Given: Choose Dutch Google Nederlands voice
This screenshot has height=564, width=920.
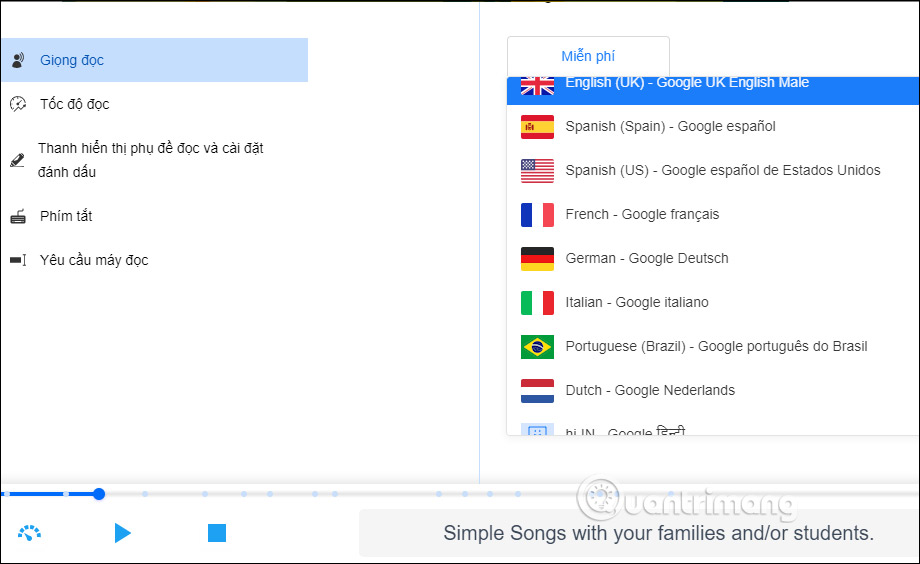Looking at the screenshot, I should (x=650, y=390).
